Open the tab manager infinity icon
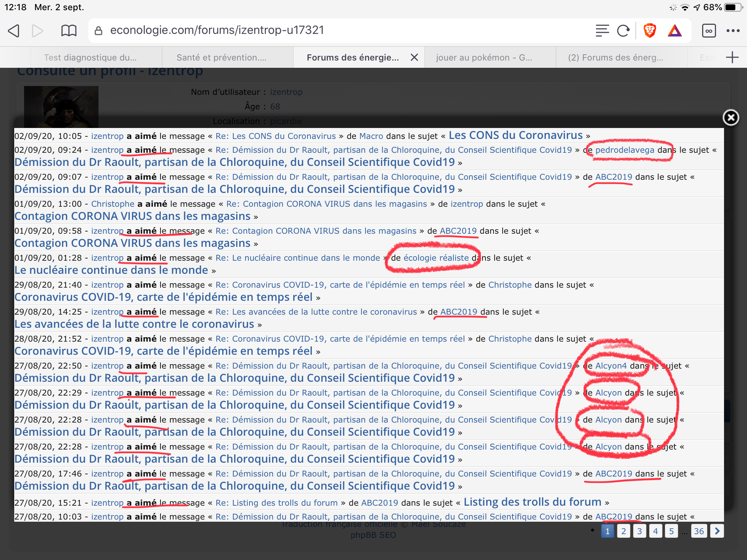Viewport: 747px width, 560px height. pyautogui.click(x=709, y=31)
